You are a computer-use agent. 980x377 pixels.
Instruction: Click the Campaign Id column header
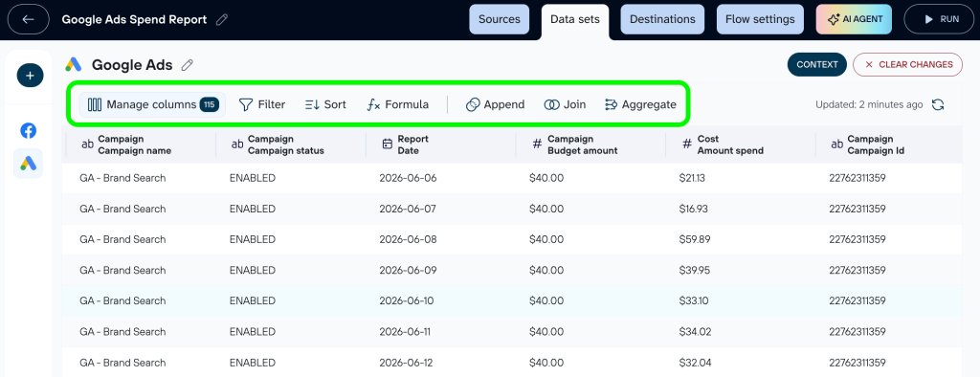click(x=890, y=144)
